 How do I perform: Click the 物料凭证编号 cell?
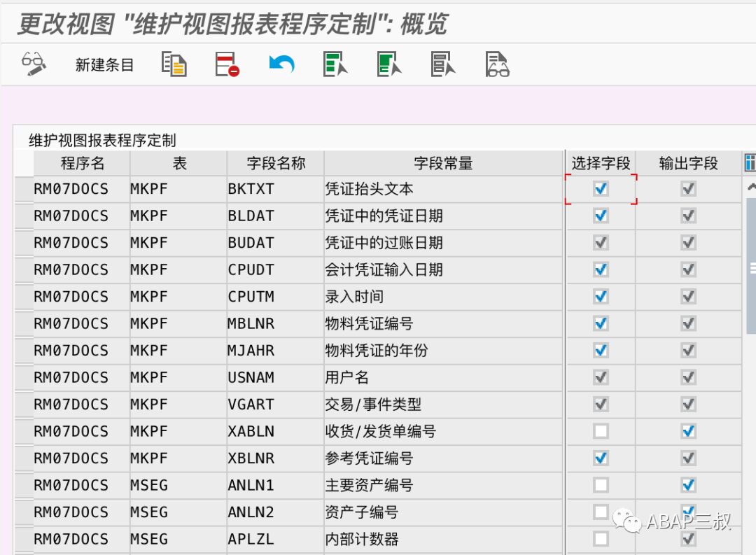pyautogui.click(x=443, y=323)
